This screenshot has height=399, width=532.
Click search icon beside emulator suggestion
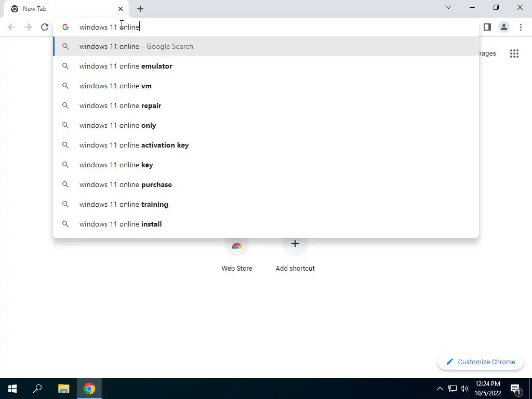[65, 66]
